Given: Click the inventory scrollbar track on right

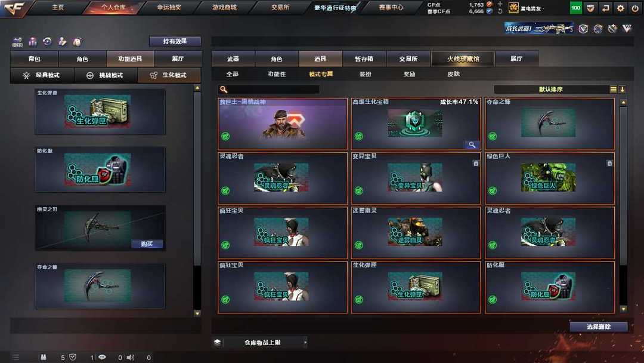Looking at the screenshot, I should point(623,205).
